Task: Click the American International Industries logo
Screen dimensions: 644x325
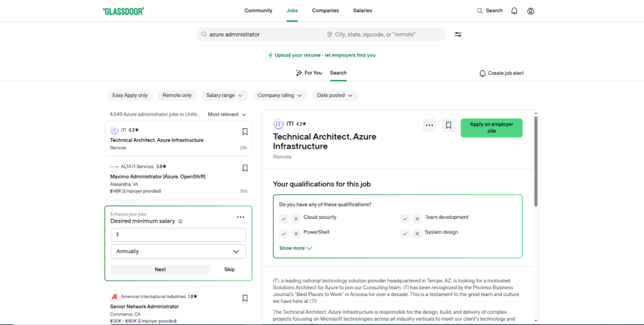Action: click(114, 296)
